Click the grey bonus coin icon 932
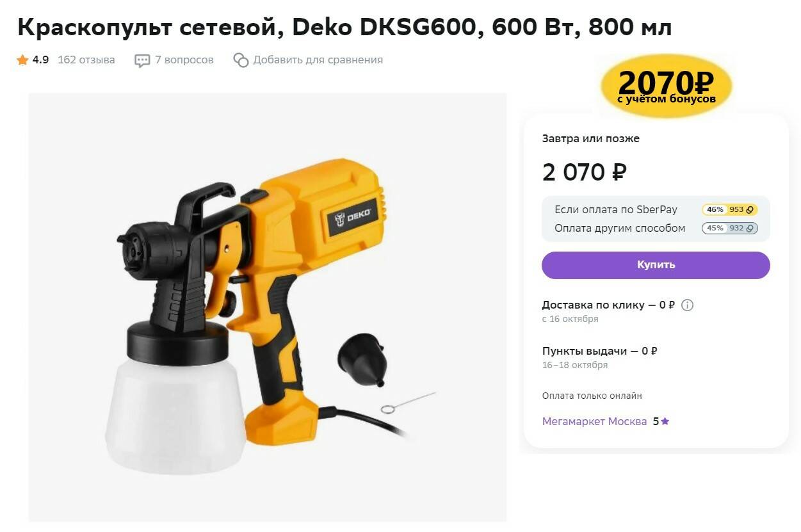 [x=750, y=229]
